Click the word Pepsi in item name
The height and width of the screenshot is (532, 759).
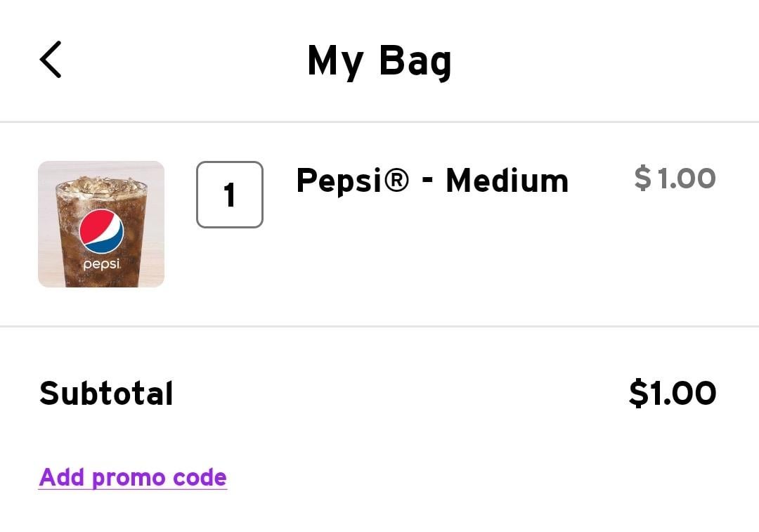pos(339,181)
